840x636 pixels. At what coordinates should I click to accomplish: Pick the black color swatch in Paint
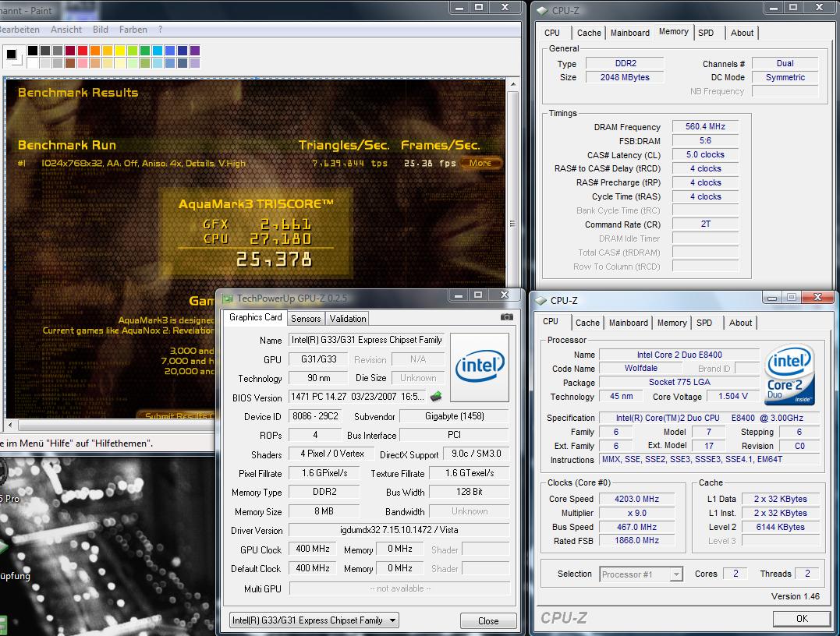pyautogui.click(x=33, y=51)
